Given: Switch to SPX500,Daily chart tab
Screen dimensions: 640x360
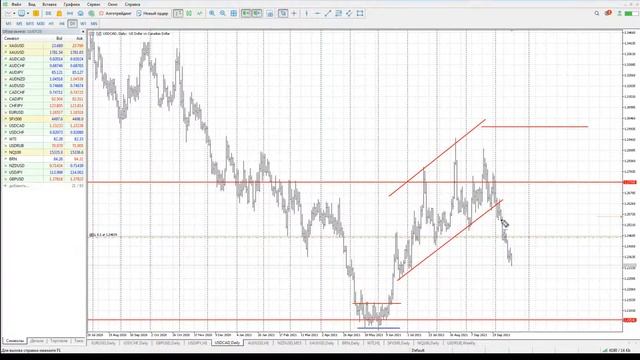Looking at the screenshot, I should point(398,343).
